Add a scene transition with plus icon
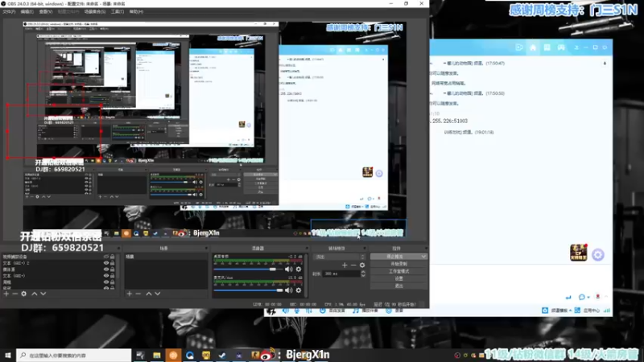Viewport: 644px width, 362px height. (x=345, y=265)
